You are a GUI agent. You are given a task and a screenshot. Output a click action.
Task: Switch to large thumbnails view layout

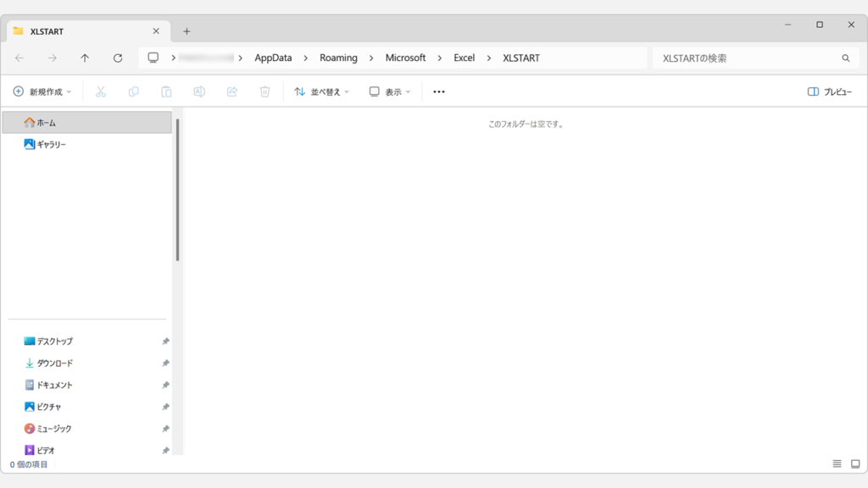(854, 463)
